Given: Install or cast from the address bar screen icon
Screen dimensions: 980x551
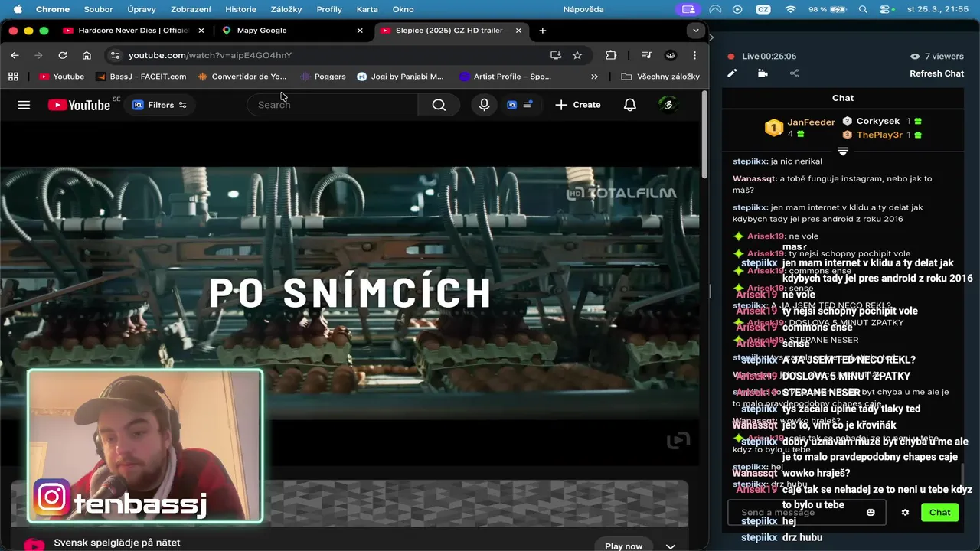Looking at the screenshot, I should tap(556, 55).
